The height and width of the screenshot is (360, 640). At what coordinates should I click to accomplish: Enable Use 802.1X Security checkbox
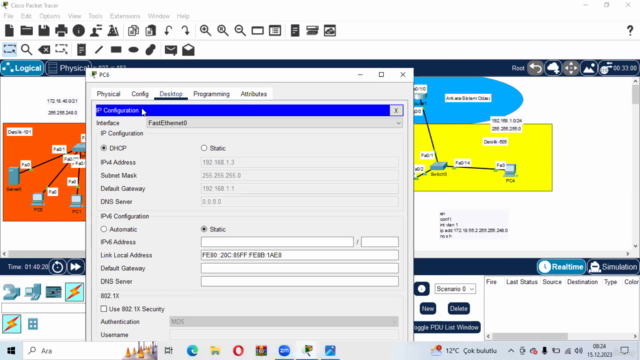104,309
